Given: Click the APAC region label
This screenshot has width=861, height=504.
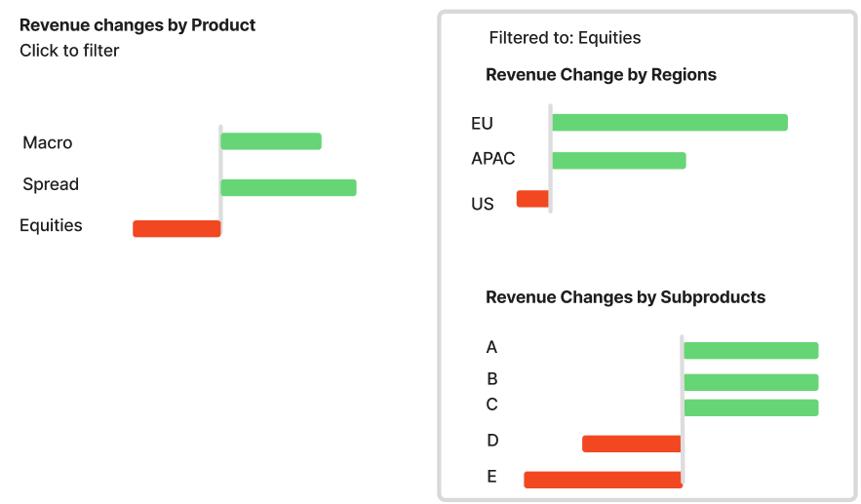Looking at the screenshot, I should click(x=493, y=159).
